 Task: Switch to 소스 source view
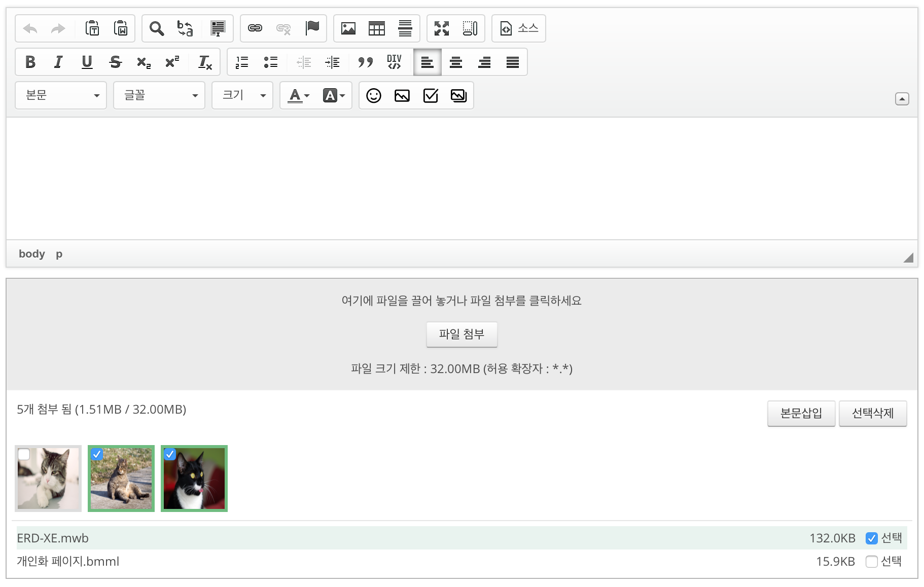(519, 29)
